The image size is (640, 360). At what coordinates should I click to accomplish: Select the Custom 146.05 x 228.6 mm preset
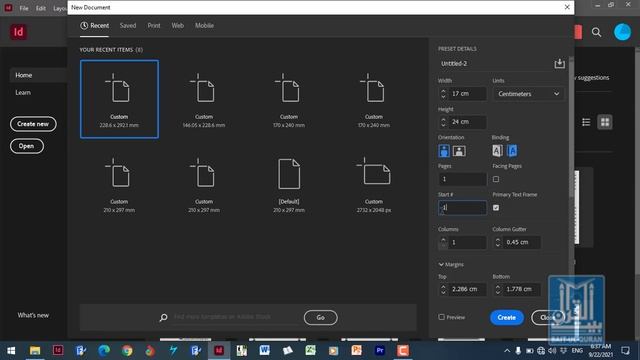pos(204,99)
